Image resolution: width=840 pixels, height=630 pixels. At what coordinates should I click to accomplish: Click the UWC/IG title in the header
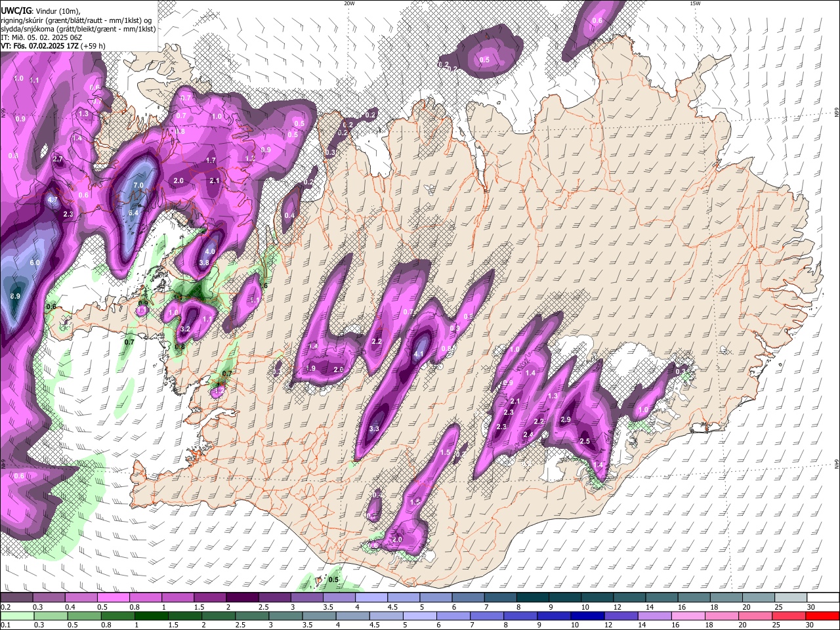coord(15,10)
